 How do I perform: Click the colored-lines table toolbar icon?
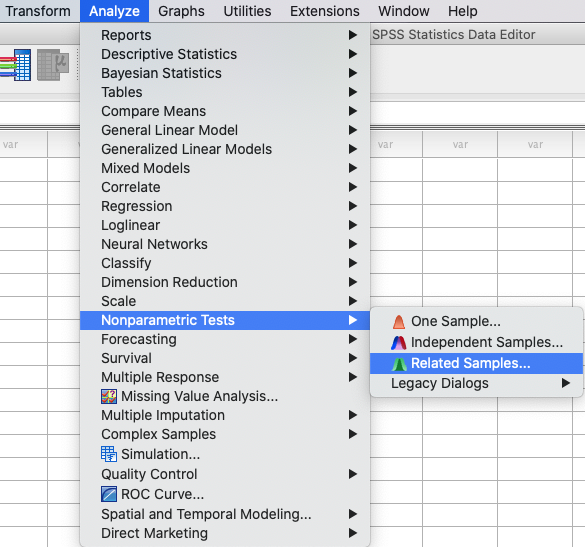click(x=15, y=65)
